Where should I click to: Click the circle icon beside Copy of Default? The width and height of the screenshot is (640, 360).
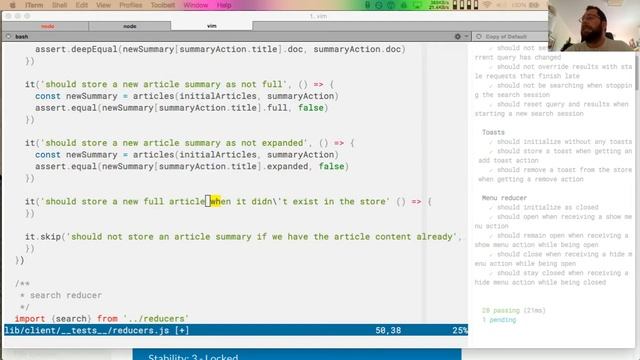[x=479, y=36]
